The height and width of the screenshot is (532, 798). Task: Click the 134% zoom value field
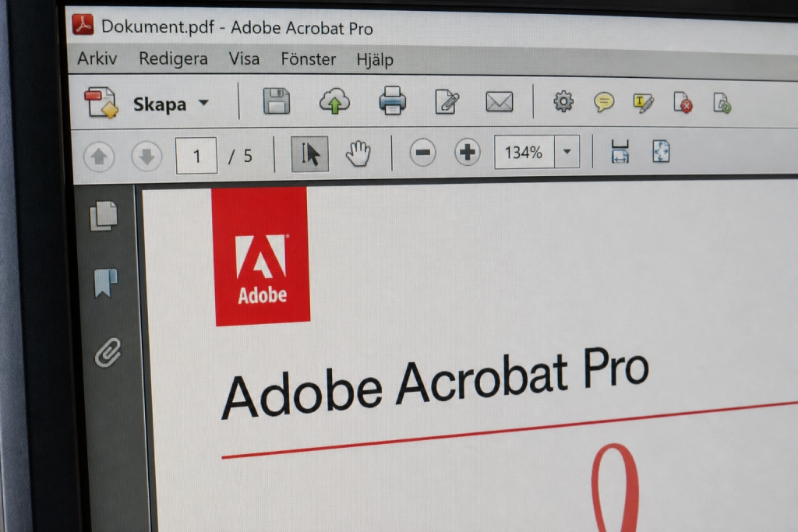click(x=524, y=152)
